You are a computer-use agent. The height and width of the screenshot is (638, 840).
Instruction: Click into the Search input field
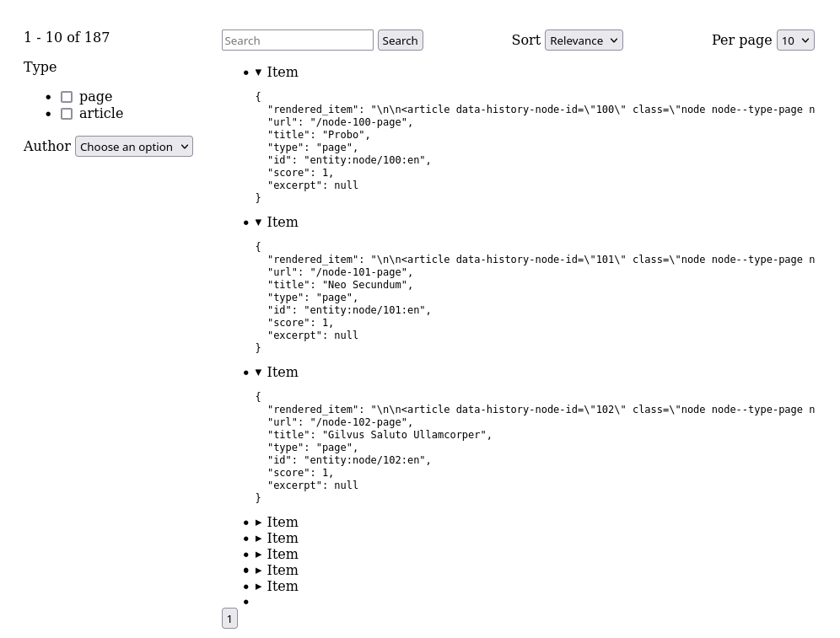(x=298, y=40)
